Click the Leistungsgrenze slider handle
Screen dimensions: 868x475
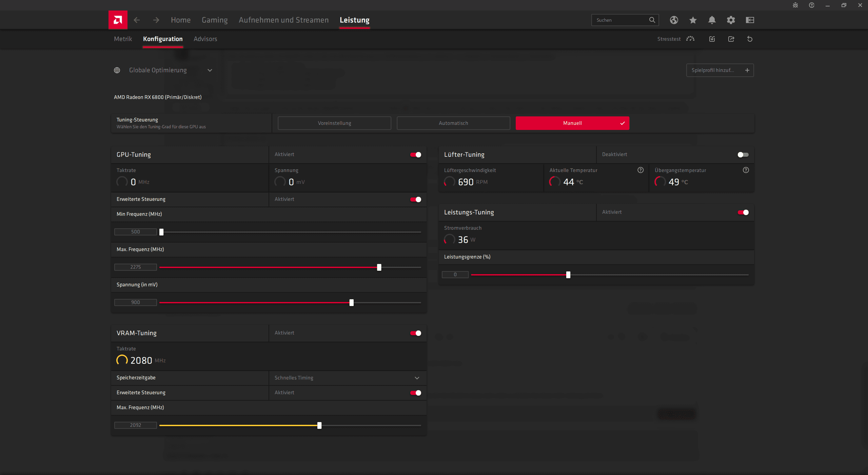(x=568, y=275)
